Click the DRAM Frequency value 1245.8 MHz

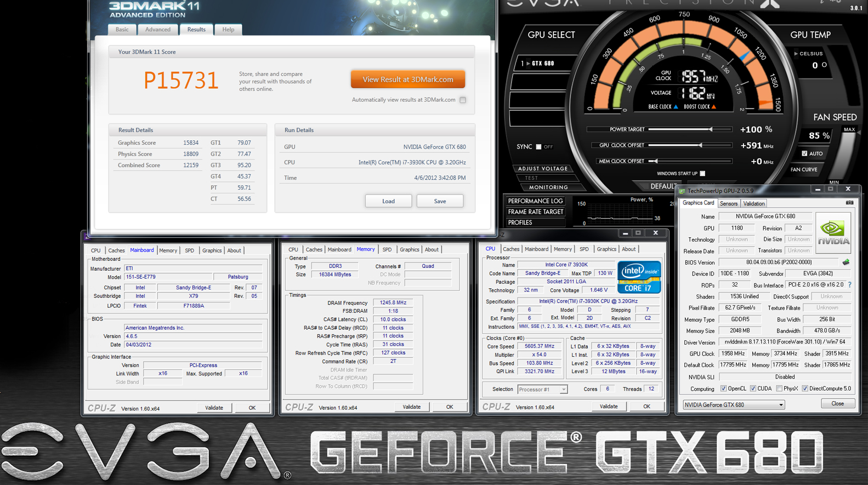tap(393, 303)
